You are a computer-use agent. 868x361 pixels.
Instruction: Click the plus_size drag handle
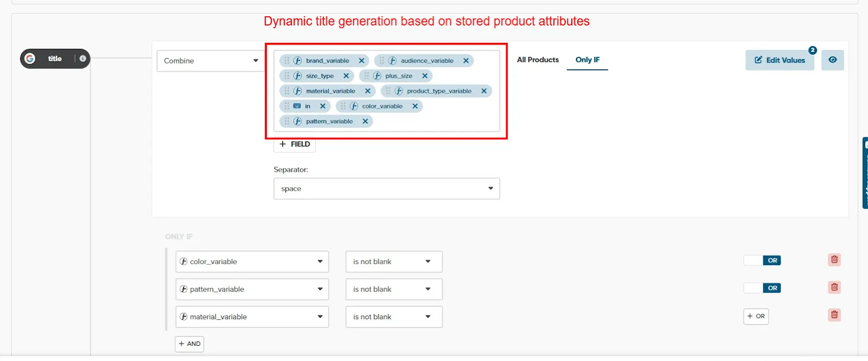click(367, 76)
